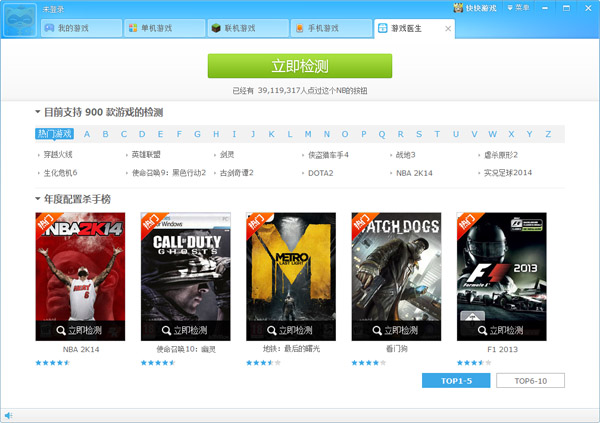Click the speaker icon in status bar
600x423 pixels.
pos(9,415)
